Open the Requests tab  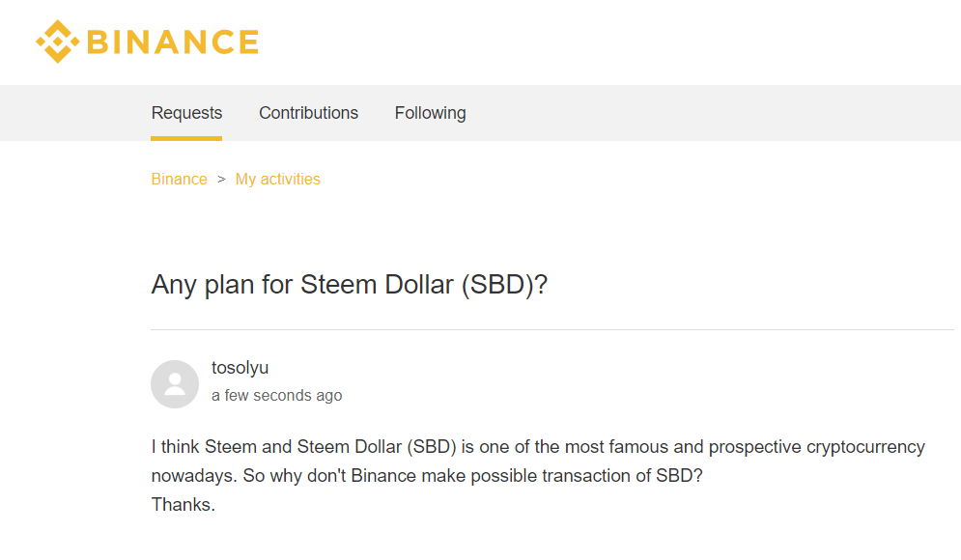click(186, 113)
